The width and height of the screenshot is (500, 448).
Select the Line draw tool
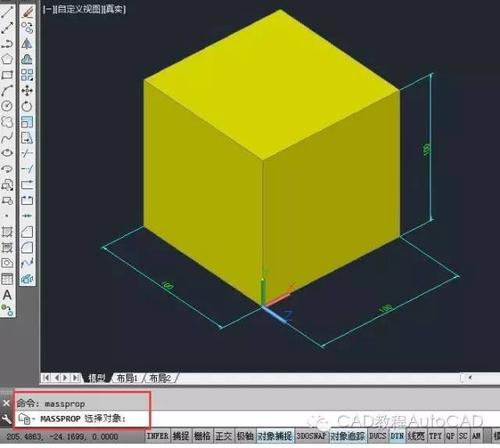(7, 12)
